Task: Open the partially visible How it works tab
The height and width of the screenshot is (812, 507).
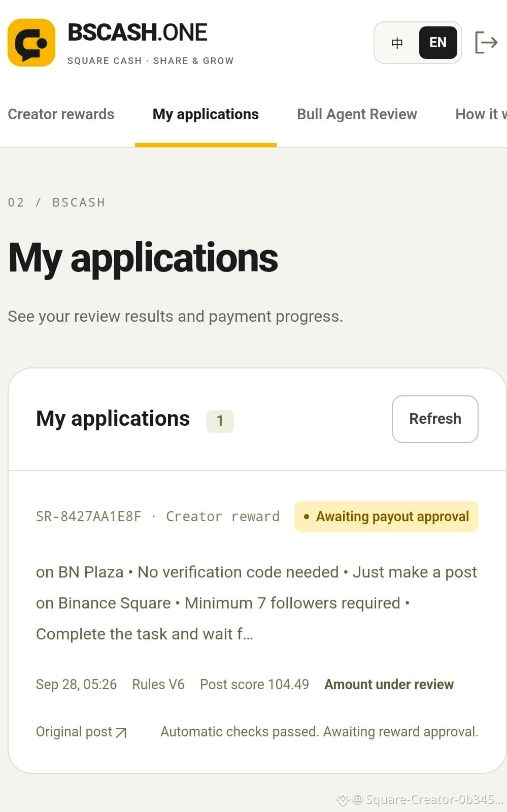Action: 481,114
